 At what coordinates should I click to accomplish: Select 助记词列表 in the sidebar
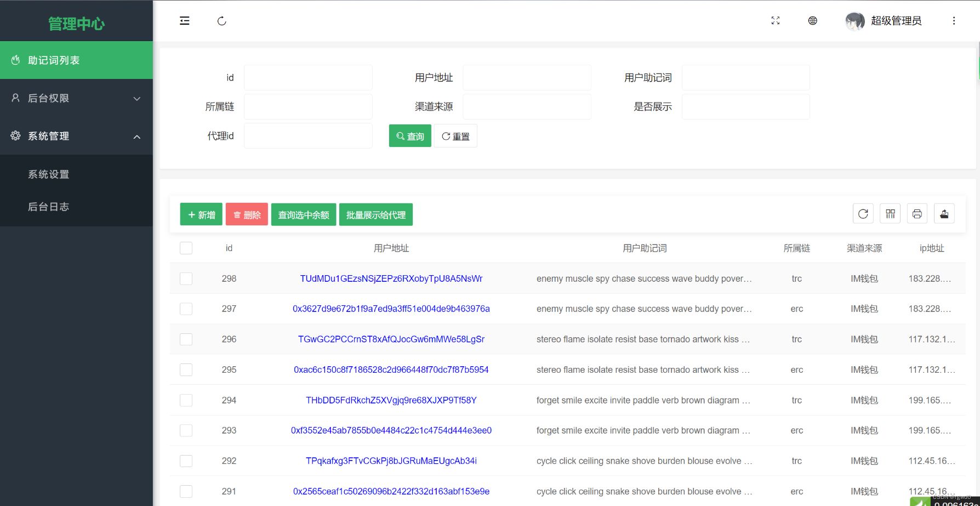tap(76, 60)
